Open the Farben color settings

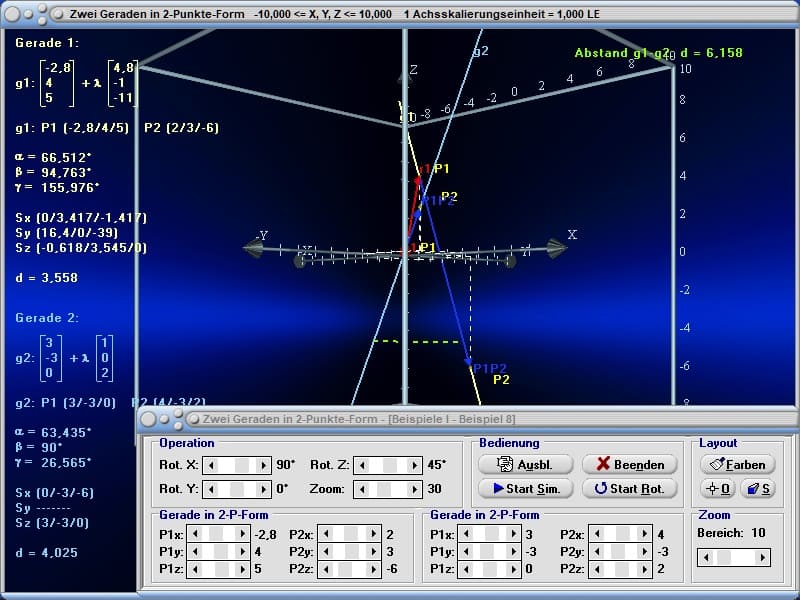pyautogui.click(x=738, y=464)
